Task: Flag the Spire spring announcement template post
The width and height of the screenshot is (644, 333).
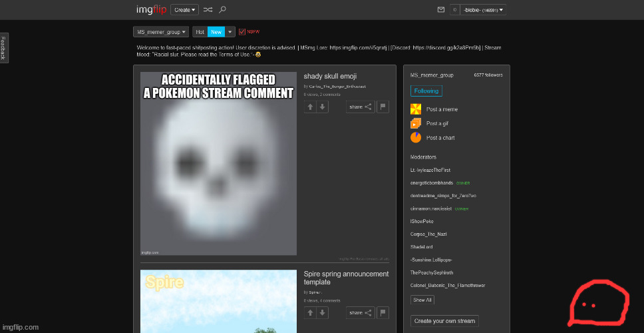Action: coord(383,312)
